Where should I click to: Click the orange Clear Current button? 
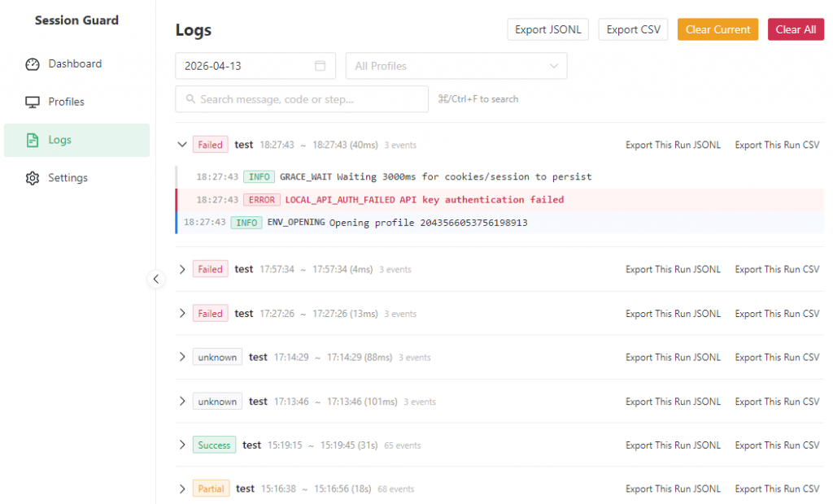coord(717,29)
